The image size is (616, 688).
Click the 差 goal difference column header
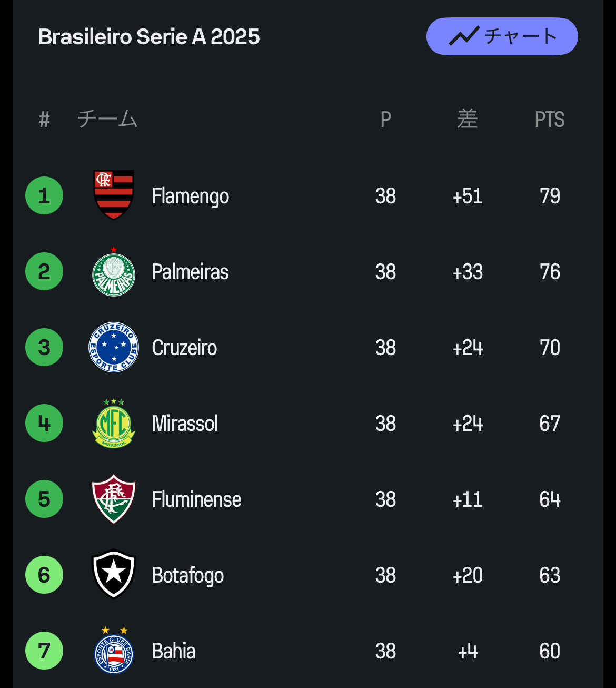pyautogui.click(x=468, y=119)
